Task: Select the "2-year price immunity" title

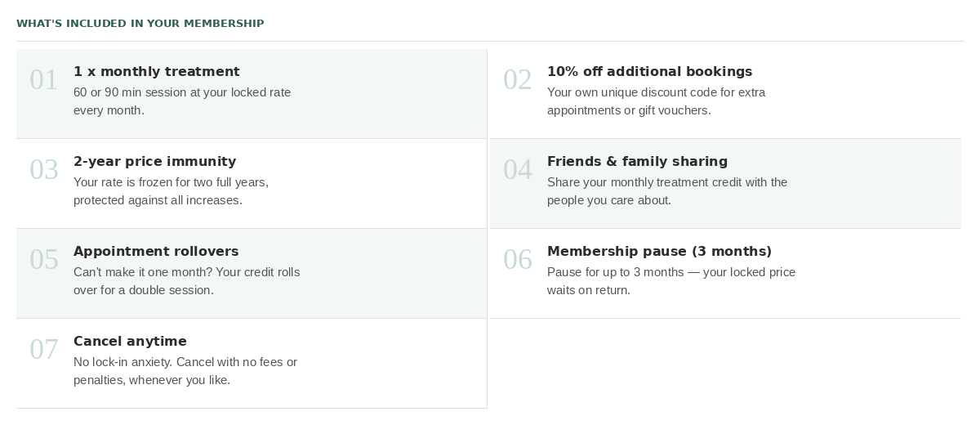Action: click(154, 162)
